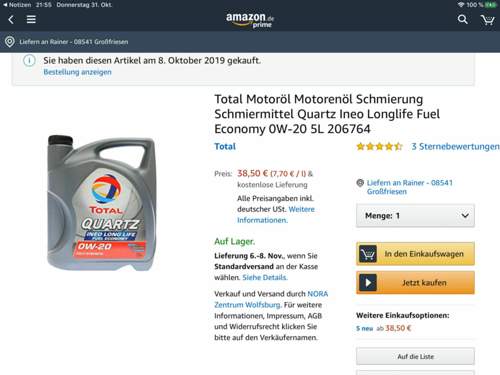Tap the amazon.de prime logo
Viewport: 500px width, 375px height.
tap(250, 20)
